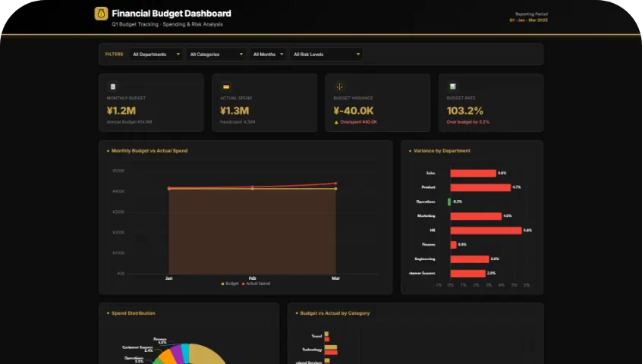
Task: Click the 'Budget vs Actual by Category' title
Action: tap(335, 313)
